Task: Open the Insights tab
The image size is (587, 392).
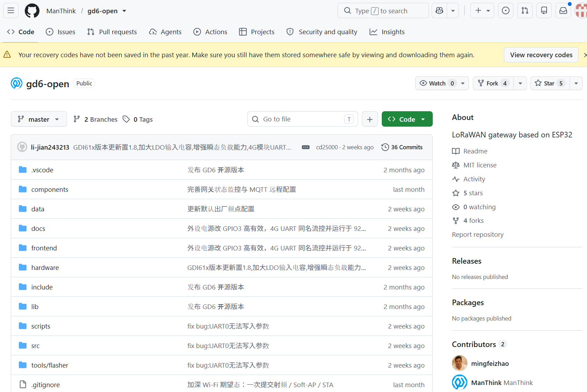Action: [x=387, y=32]
